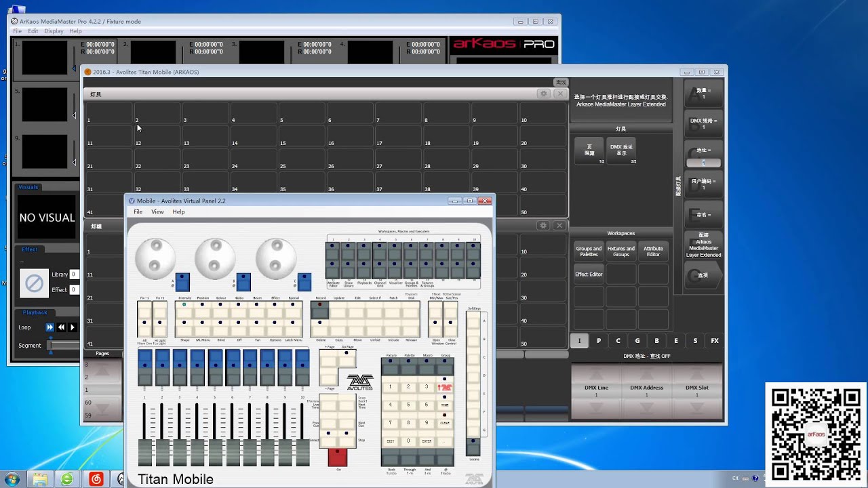Click the Update key on Virtual Panel
This screenshot has width=868, height=488.
point(339,310)
